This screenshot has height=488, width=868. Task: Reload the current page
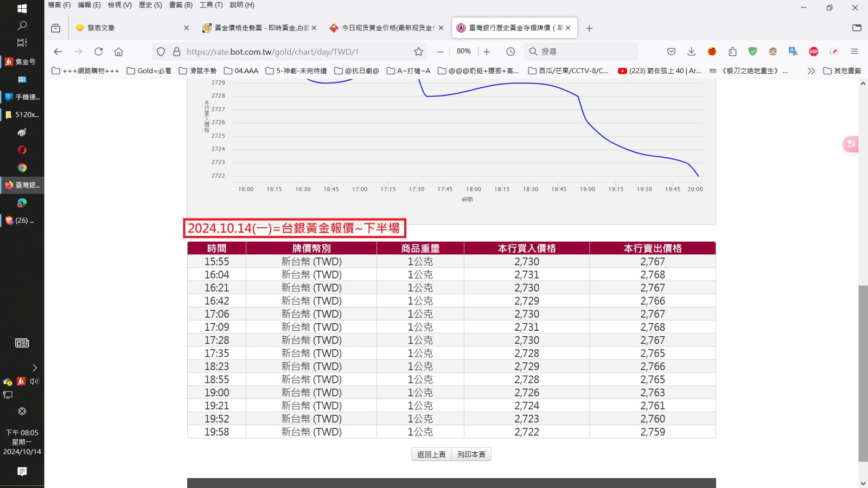click(x=98, y=52)
